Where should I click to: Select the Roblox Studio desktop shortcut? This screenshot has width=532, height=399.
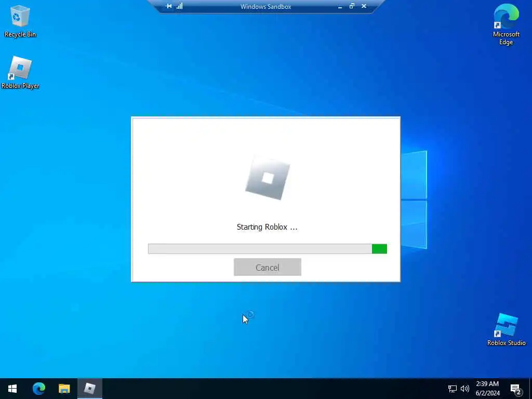coord(506,330)
